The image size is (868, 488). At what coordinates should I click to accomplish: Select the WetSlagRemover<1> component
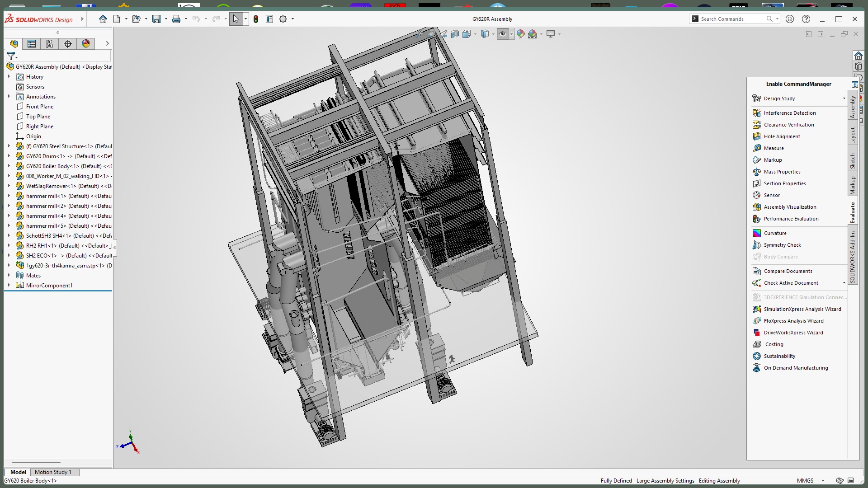[x=64, y=186]
